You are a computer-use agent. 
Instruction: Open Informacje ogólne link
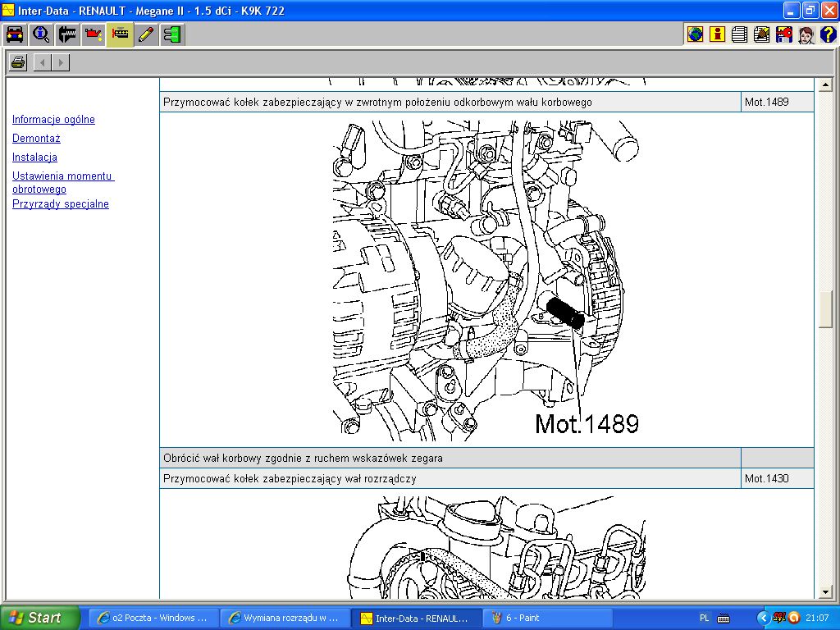pyautogui.click(x=53, y=120)
